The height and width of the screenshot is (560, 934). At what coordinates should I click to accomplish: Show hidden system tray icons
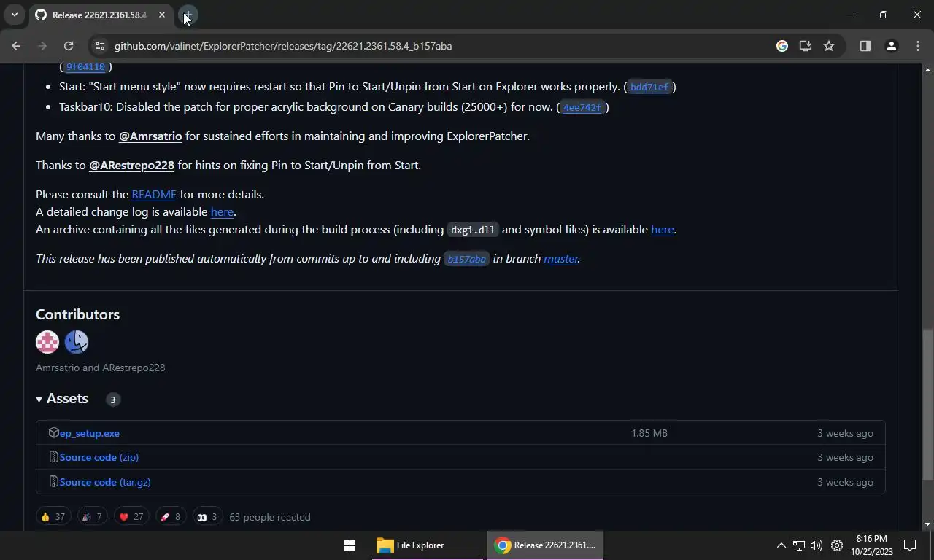point(781,545)
